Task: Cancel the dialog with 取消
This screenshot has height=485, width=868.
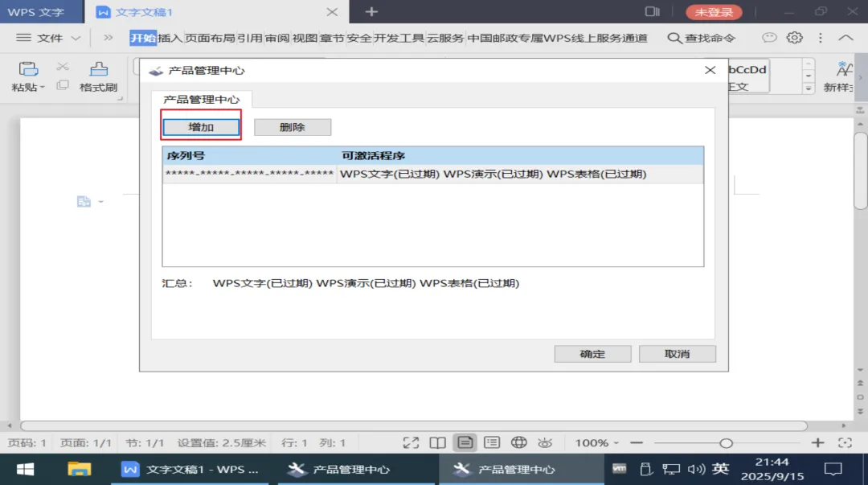Action: (677, 354)
